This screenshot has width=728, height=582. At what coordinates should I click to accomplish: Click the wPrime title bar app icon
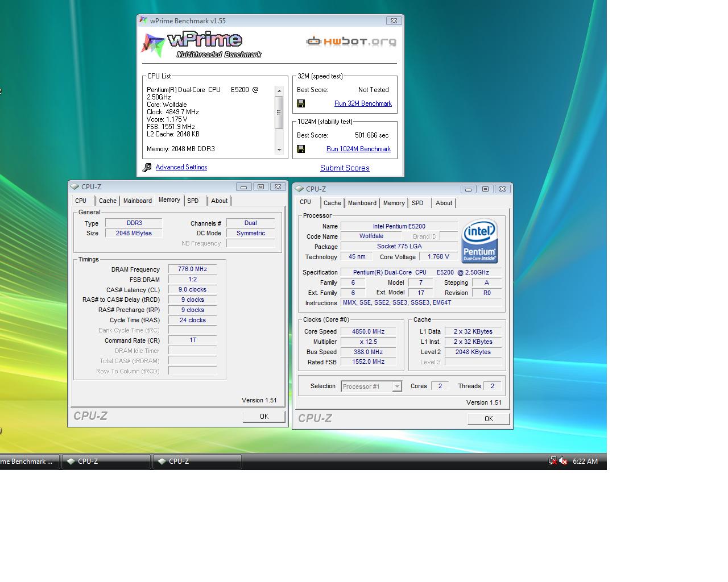tap(143, 20)
